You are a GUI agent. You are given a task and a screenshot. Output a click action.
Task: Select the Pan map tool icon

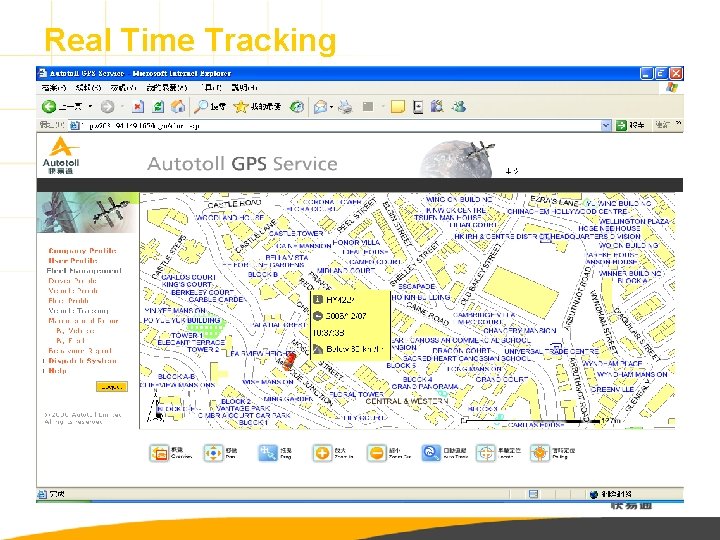[213, 453]
